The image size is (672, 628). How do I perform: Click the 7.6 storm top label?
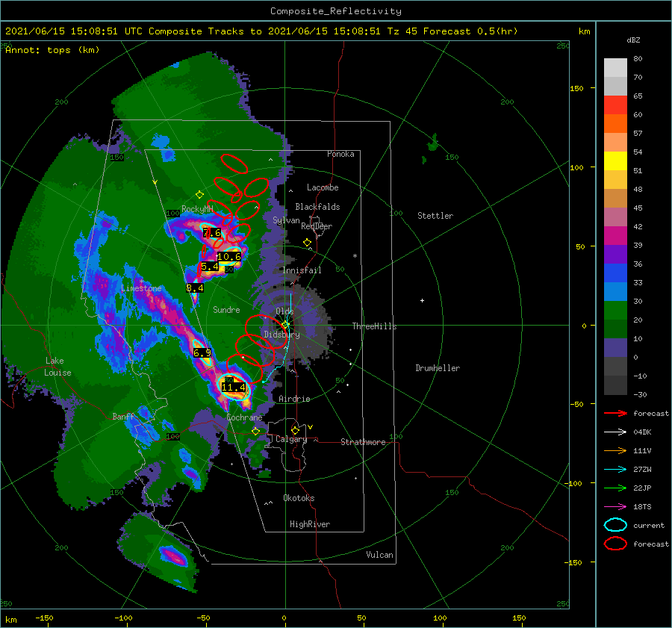pos(212,233)
